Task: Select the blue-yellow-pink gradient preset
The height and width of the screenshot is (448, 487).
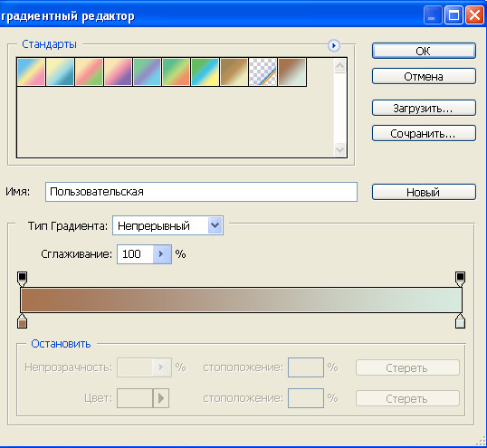Action: coord(31,72)
